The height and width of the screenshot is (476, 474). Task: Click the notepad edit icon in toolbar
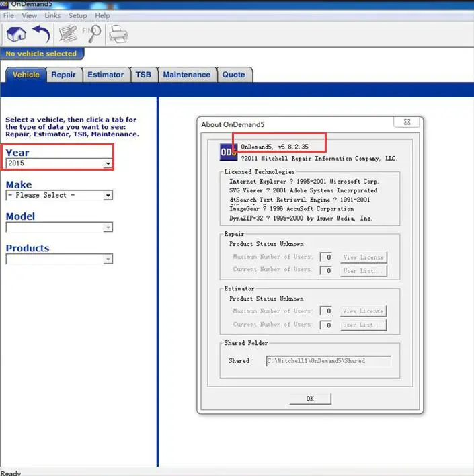tap(68, 34)
